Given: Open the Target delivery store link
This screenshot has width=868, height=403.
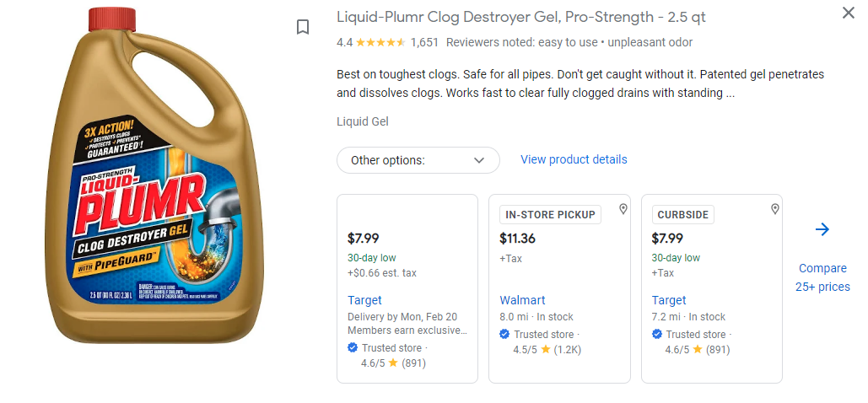Looking at the screenshot, I should point(364,300).
